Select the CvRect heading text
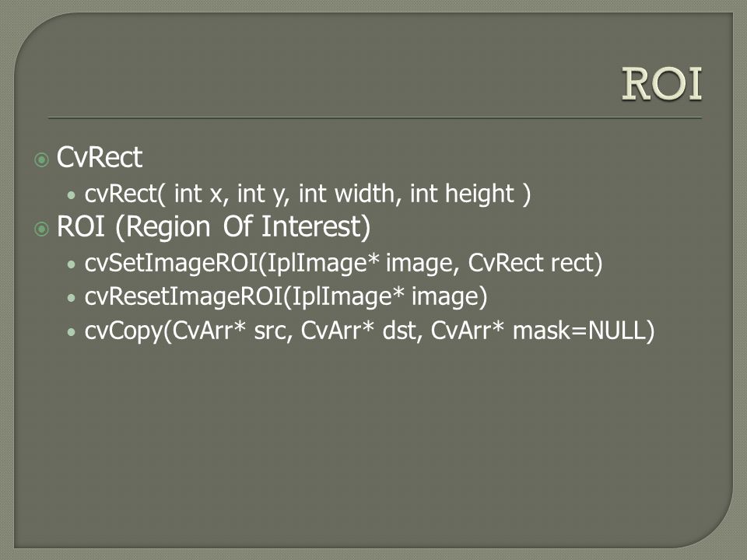 [x=99, y=156]
